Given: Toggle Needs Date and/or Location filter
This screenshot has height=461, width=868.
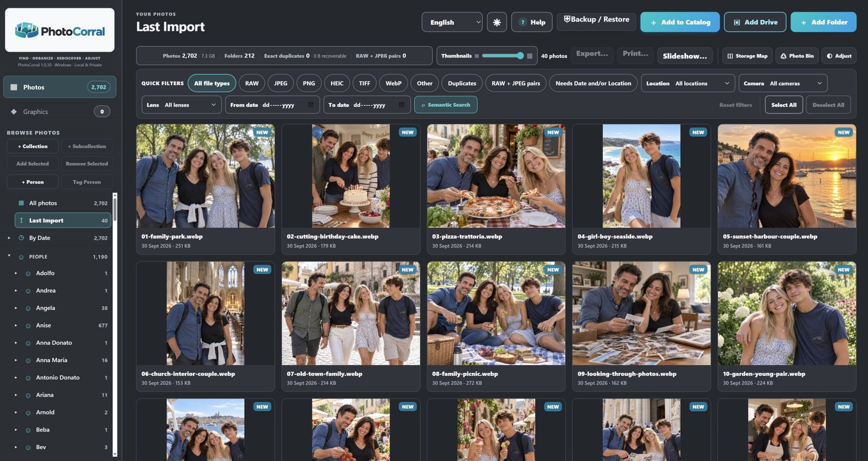Looking at the screenshot, I should click(x=593, y=84).
